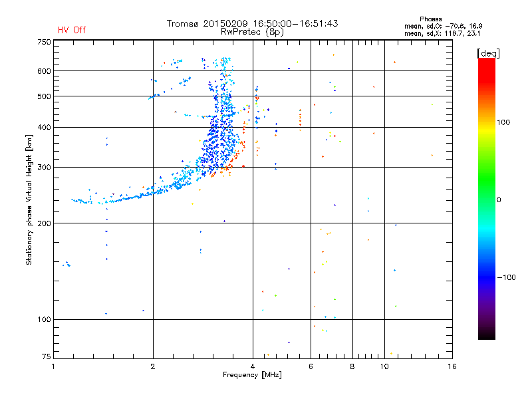Click the y-axis tick label "75"
Screen dimensions: 532x399
point(47,356)
